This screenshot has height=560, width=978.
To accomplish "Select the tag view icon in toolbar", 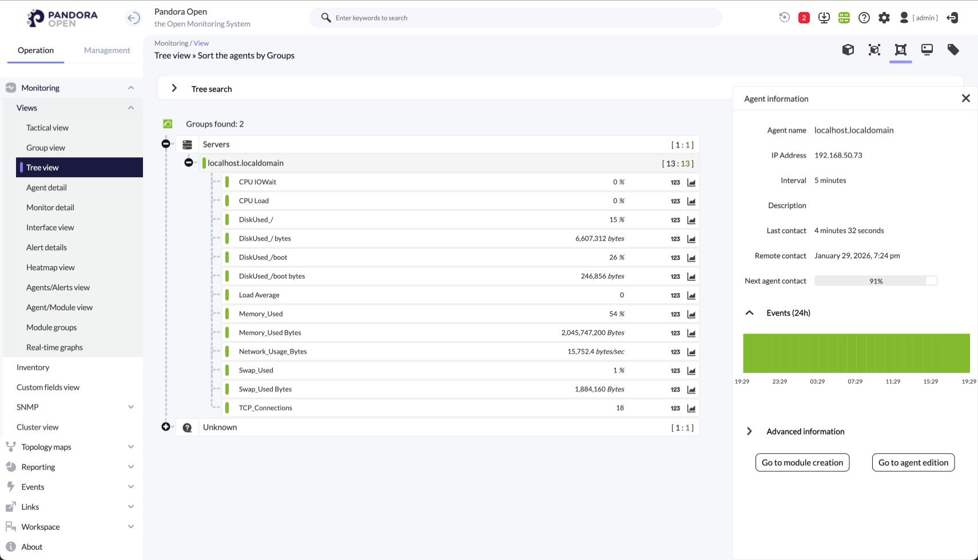I will (x=953, y=50).
